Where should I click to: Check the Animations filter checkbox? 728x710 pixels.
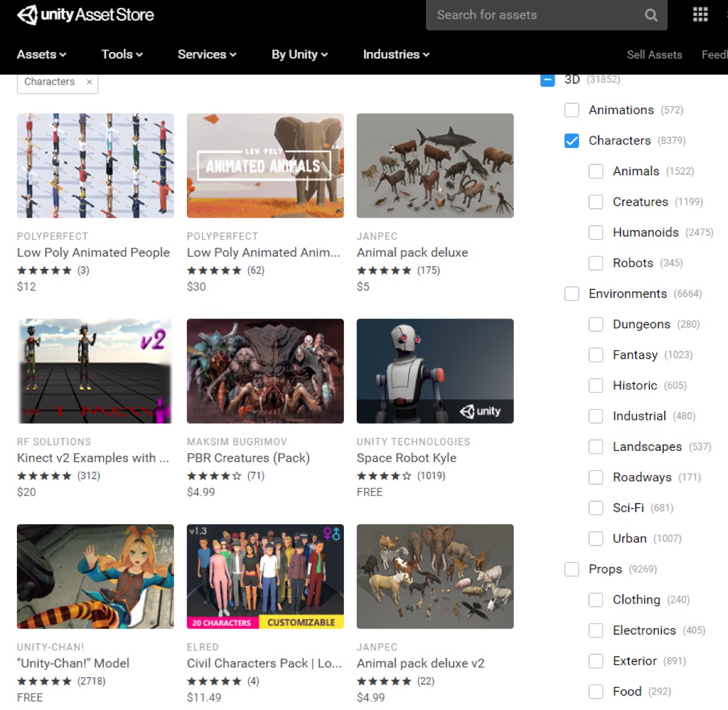571,110
